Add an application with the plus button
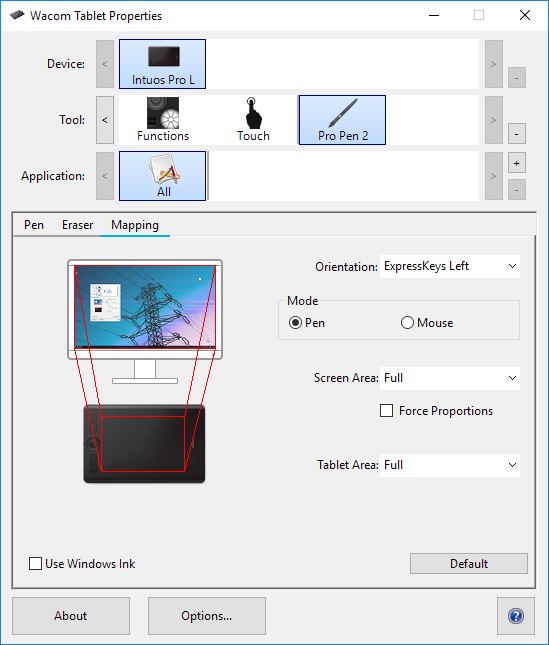 517,163
